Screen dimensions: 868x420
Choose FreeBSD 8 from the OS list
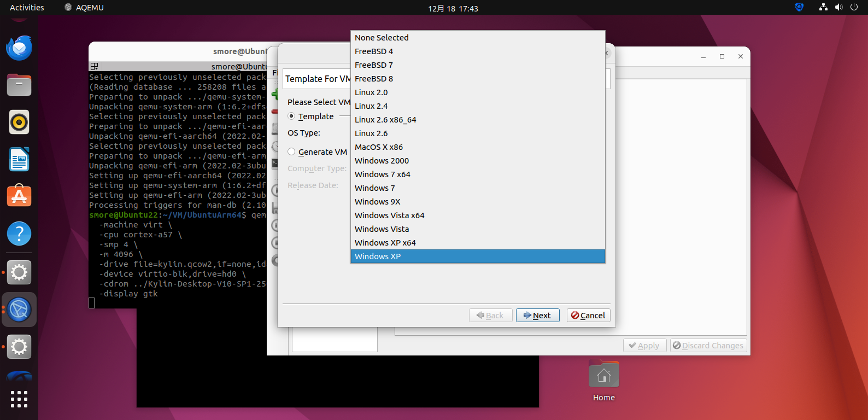coord(478,79)
